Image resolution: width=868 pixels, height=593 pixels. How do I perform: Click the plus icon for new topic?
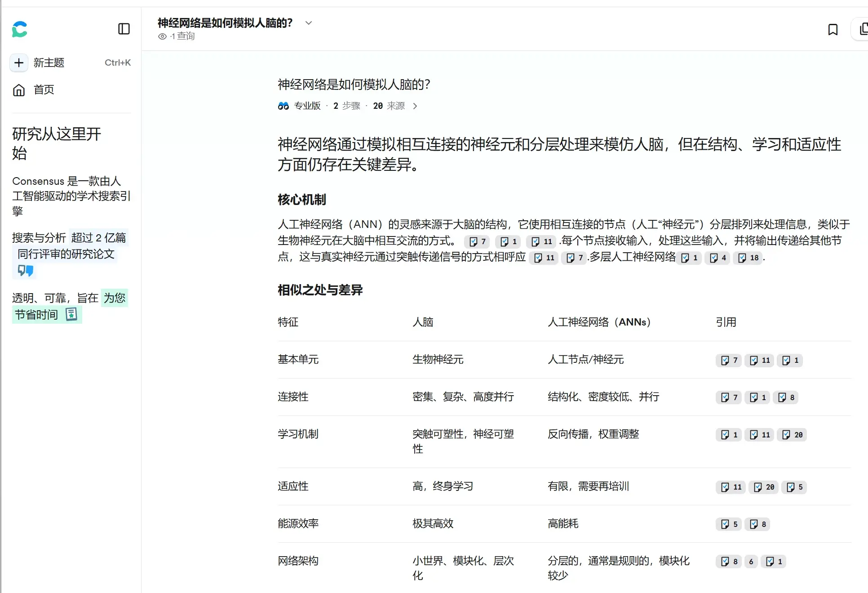(19, 62)
